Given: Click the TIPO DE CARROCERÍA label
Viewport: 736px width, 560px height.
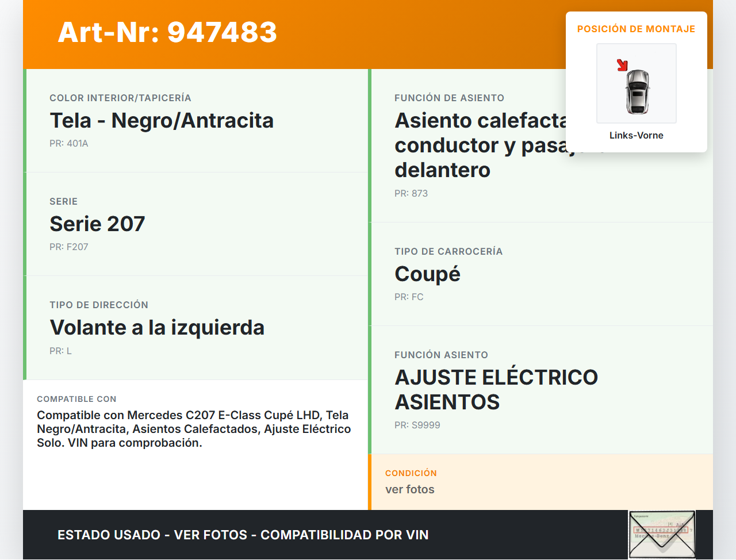Looking at the screenshot, I should pos(448,251).
